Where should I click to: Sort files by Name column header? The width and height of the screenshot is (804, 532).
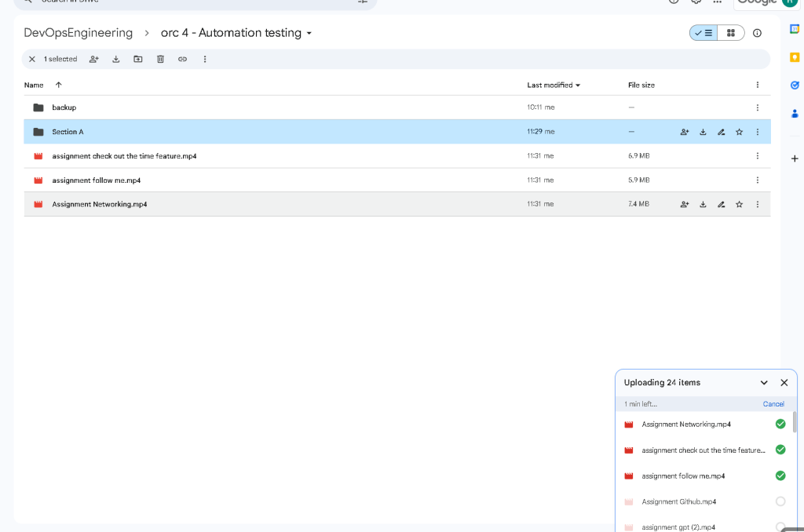coord(34,85)
